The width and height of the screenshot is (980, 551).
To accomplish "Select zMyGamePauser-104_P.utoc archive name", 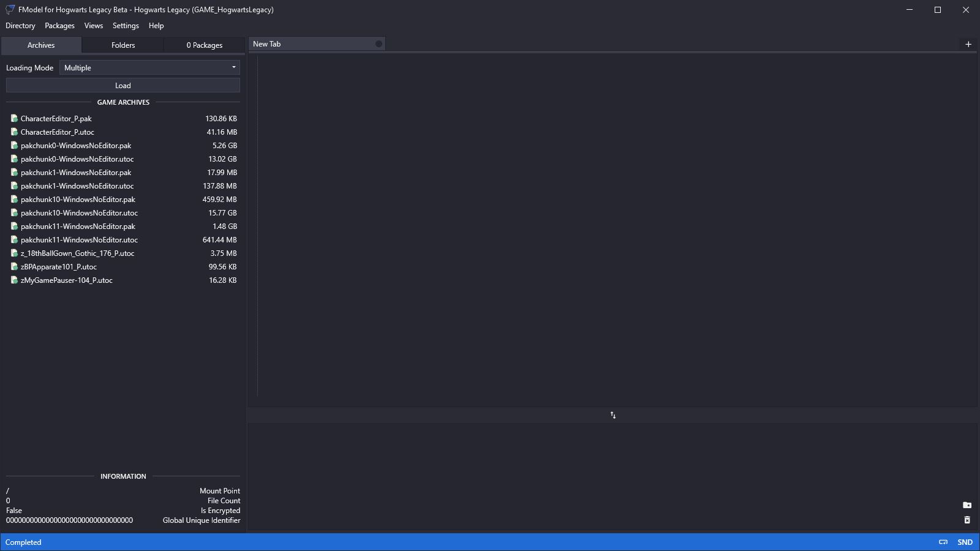I will click(67, 280).
